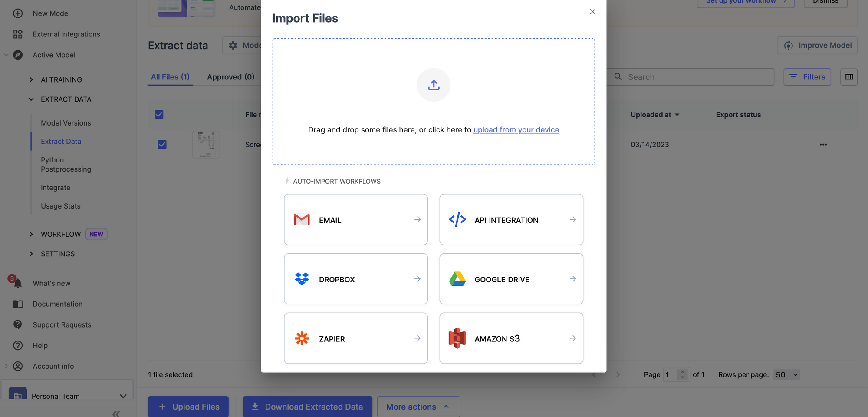The height and width of the screenshot is (417, 868).
Task: Click upload from your device link
Action: [516, 130]
